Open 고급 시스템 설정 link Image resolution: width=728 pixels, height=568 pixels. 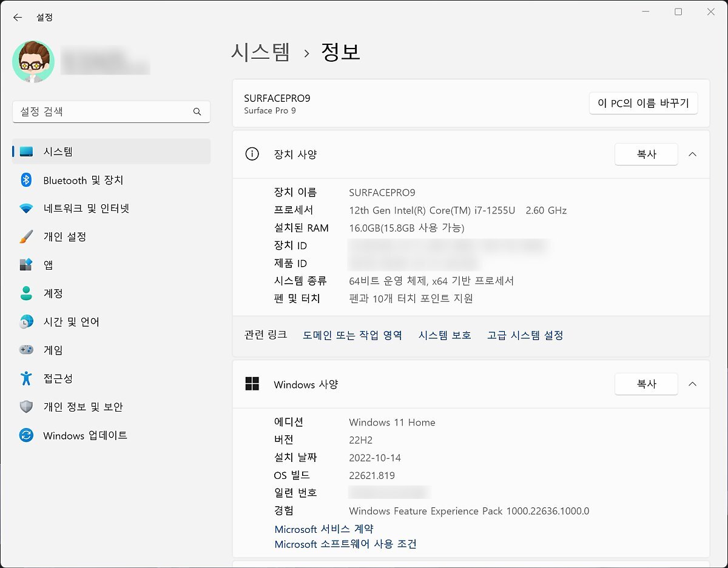pyautogui.click(x=525, y=335)
